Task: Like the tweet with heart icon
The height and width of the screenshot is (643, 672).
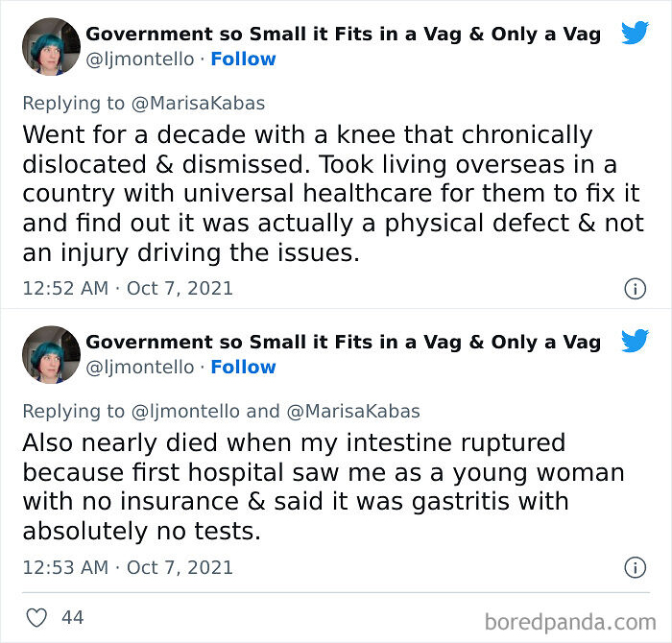Action: (36, 618)
